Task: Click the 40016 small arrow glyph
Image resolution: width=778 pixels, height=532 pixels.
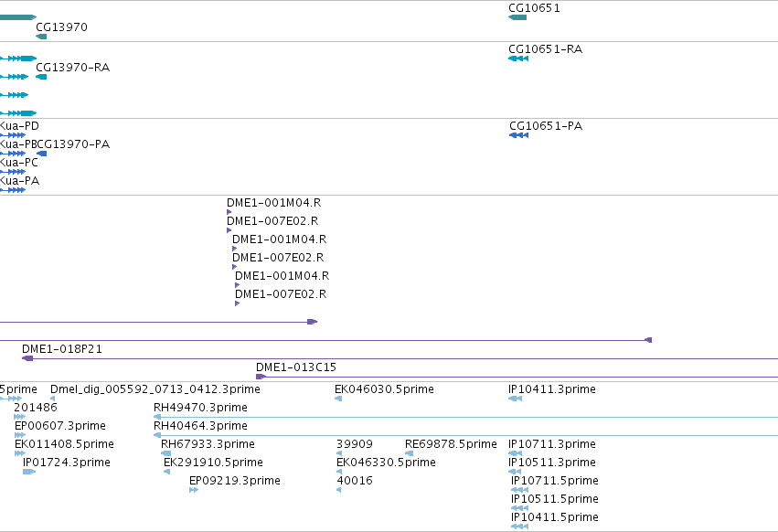Action: click(339, 490)
